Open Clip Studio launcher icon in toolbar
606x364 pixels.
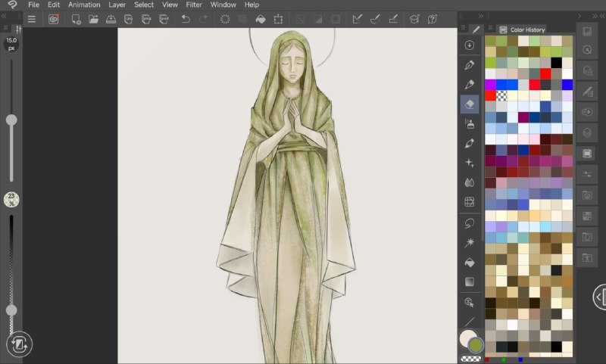(53, 19)
